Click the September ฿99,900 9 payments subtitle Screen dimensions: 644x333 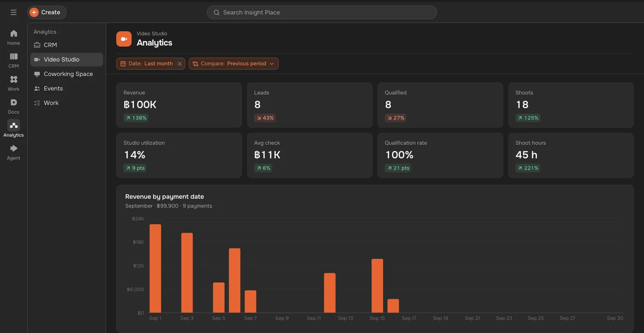coord(169,206)
